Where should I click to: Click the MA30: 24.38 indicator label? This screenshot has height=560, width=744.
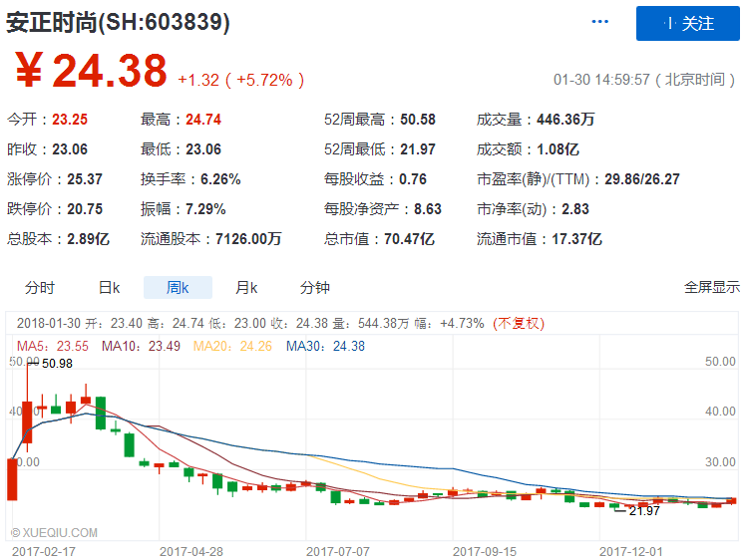click(325, 346)
